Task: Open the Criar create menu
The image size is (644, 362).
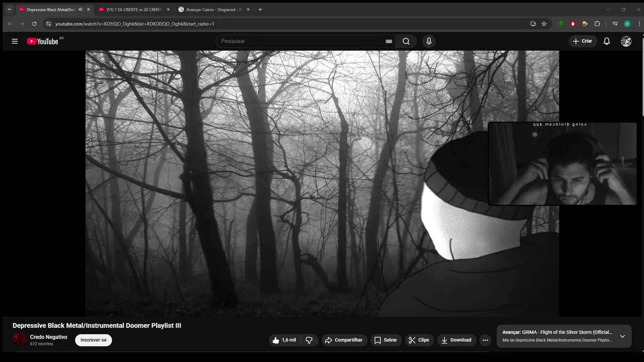Action: pyautogui.click(x=582, y=41)
